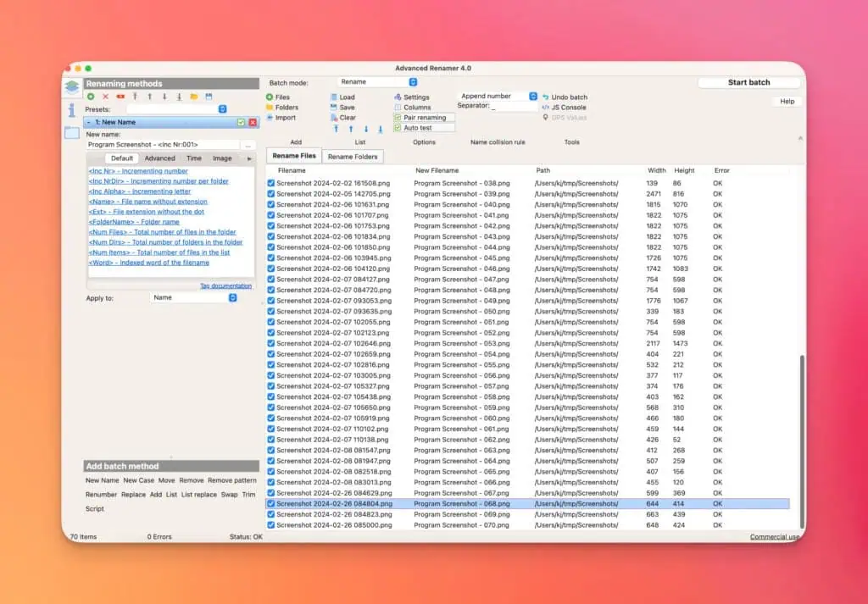Select the Advanced tags tab
868x604 pixels.
[159, 158]
